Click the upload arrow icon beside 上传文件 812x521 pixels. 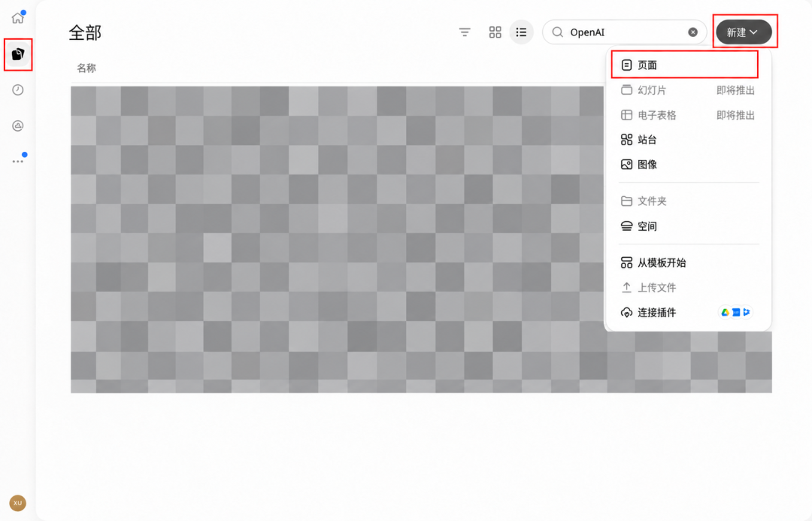click(626, 287)
